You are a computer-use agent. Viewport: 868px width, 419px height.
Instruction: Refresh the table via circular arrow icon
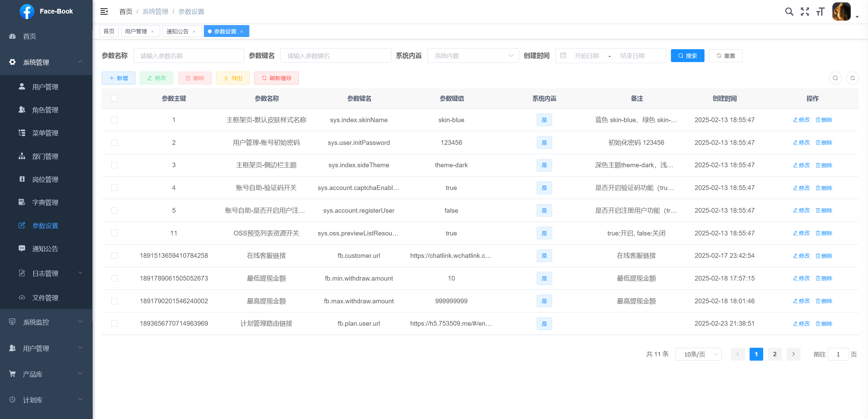853,78
